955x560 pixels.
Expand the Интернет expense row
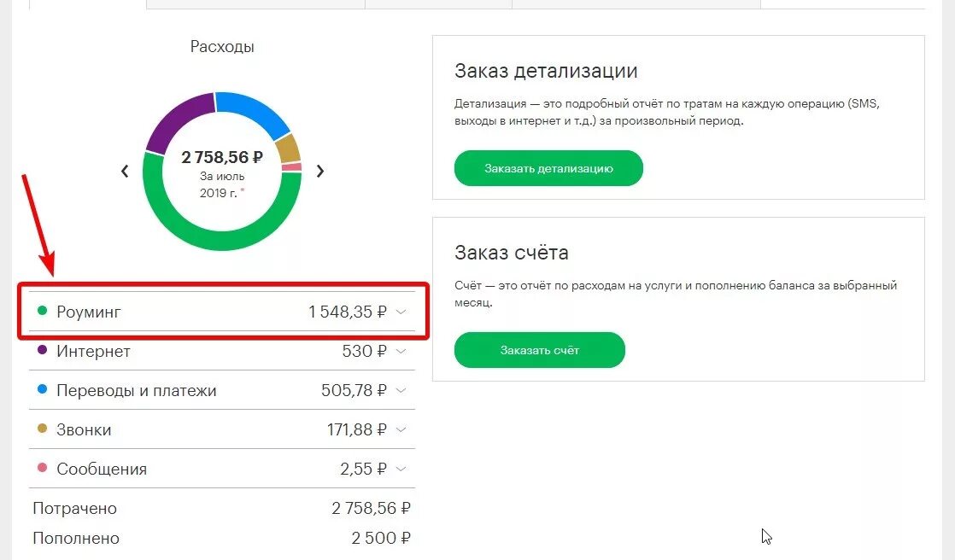tap(401, 351)
